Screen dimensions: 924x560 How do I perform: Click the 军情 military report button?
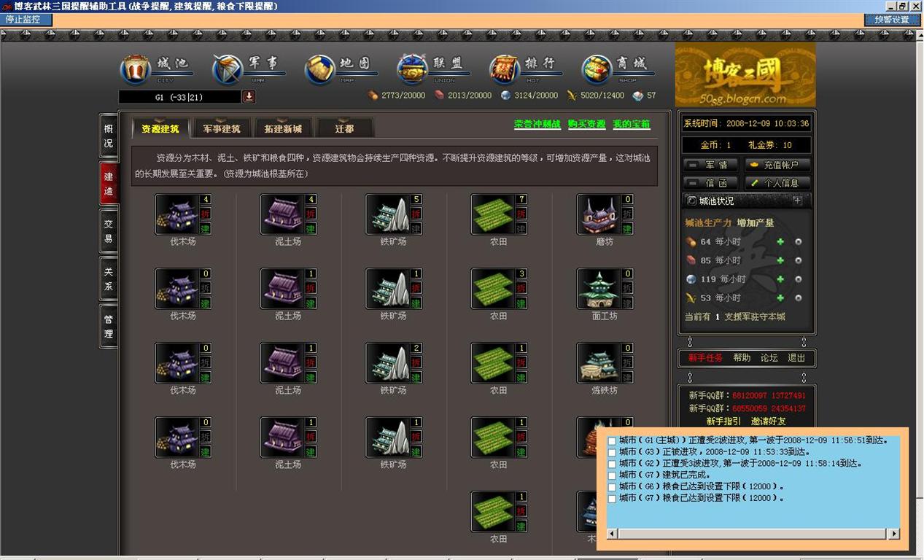(711, 165)
